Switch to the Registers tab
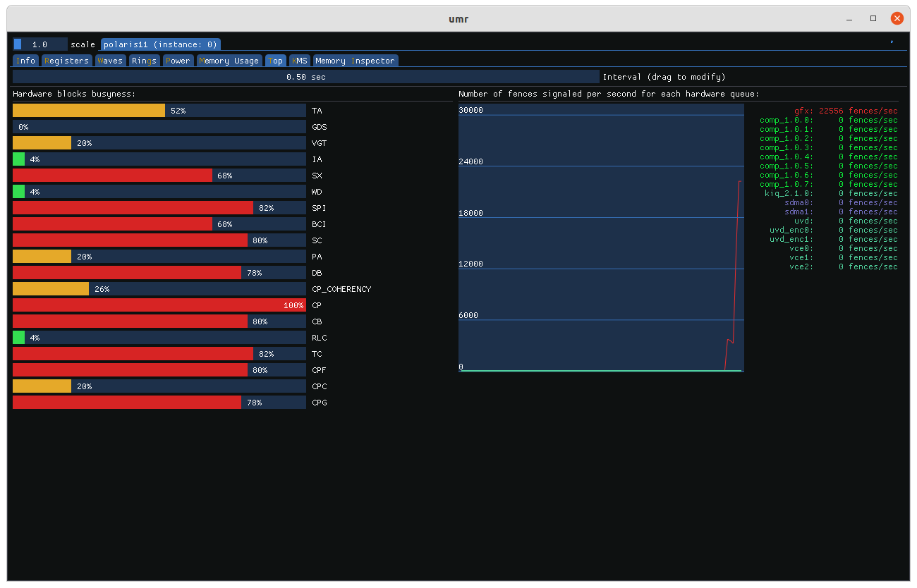The height and width of the screenshot is (588, 917). pos(67,61)
